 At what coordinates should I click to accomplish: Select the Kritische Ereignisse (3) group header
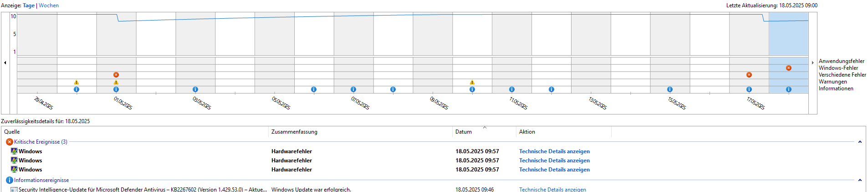[41, 142]
